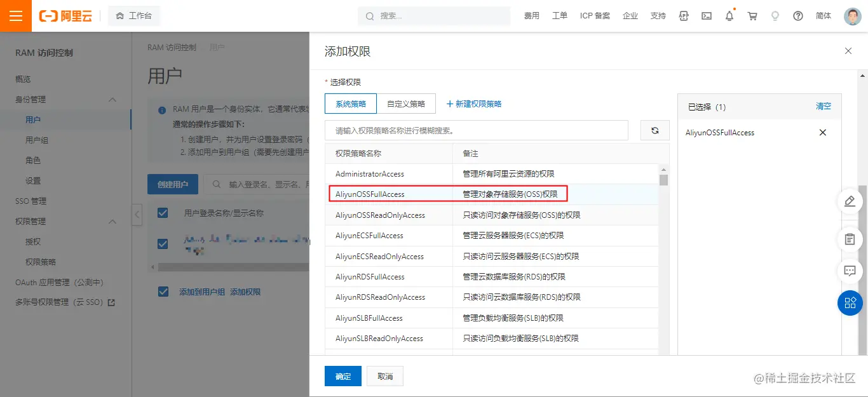Open 设置 in the sidebar
The width and height of the screenshot is (868, 397).
pos(33,181)
